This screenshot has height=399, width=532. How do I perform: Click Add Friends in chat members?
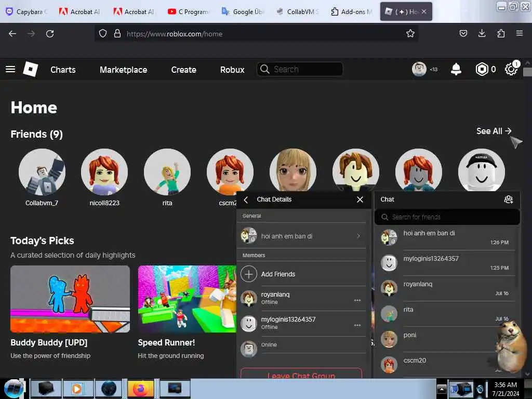(278, 274)
